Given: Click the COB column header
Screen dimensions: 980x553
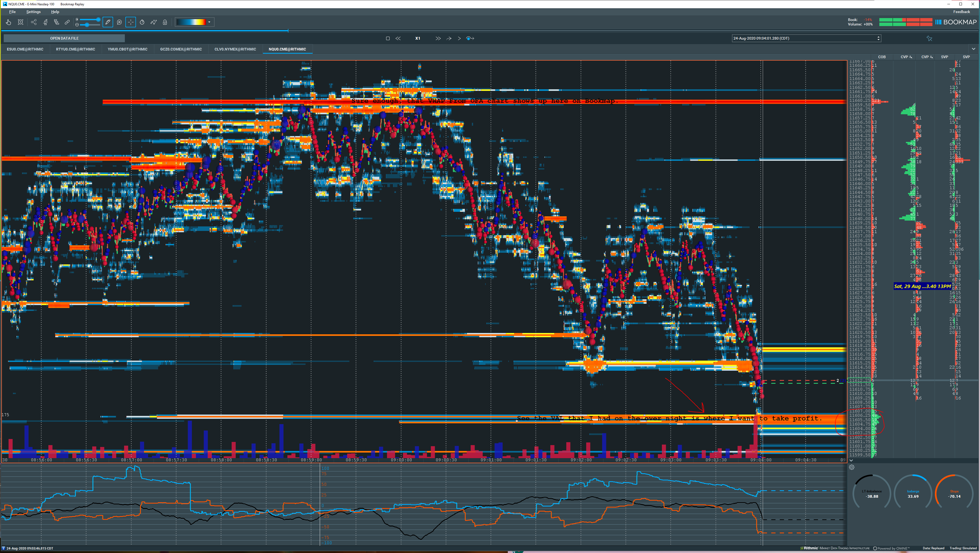Looking at the screenshot, I should click(882, 57).
